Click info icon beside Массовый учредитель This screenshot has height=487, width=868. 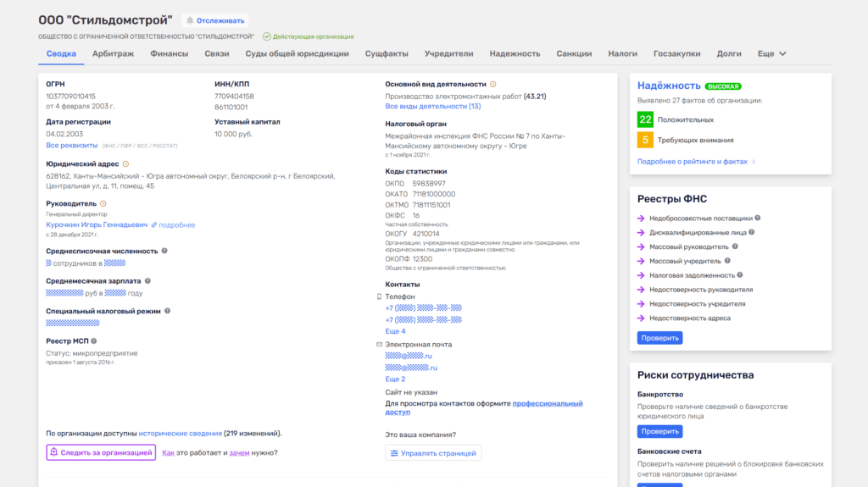tap(727, 261)
